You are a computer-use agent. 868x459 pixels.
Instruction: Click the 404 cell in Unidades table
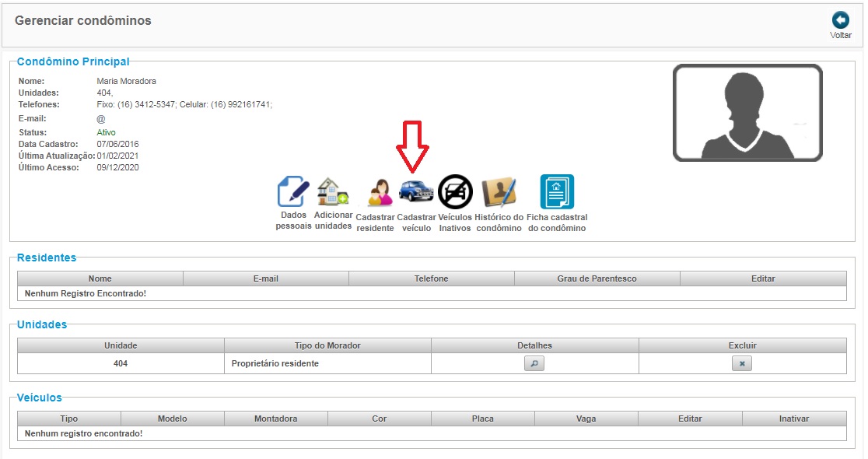pyautogui.click(x=121, y=364)
